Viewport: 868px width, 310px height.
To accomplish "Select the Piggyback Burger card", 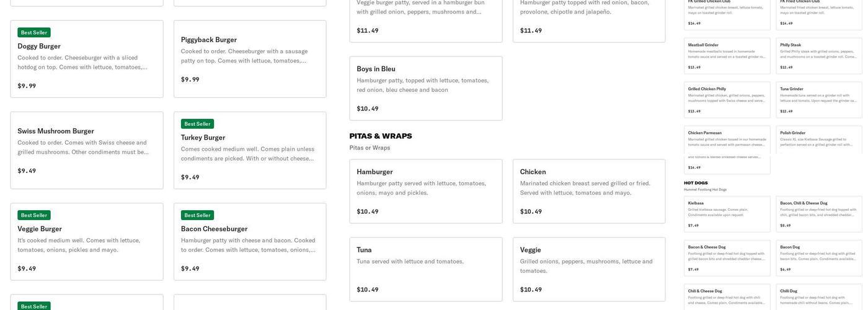I will pos(250,60).
